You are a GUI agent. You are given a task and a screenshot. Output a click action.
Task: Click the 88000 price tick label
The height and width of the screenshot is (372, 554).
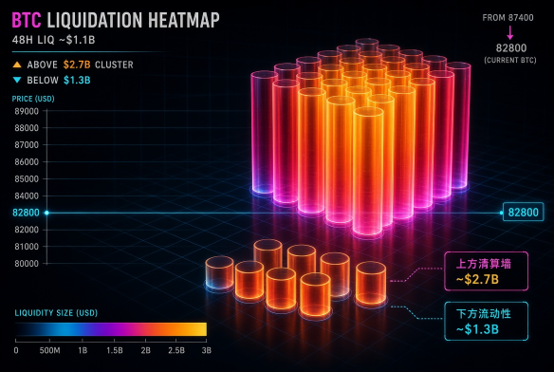[x=26, y=128]
